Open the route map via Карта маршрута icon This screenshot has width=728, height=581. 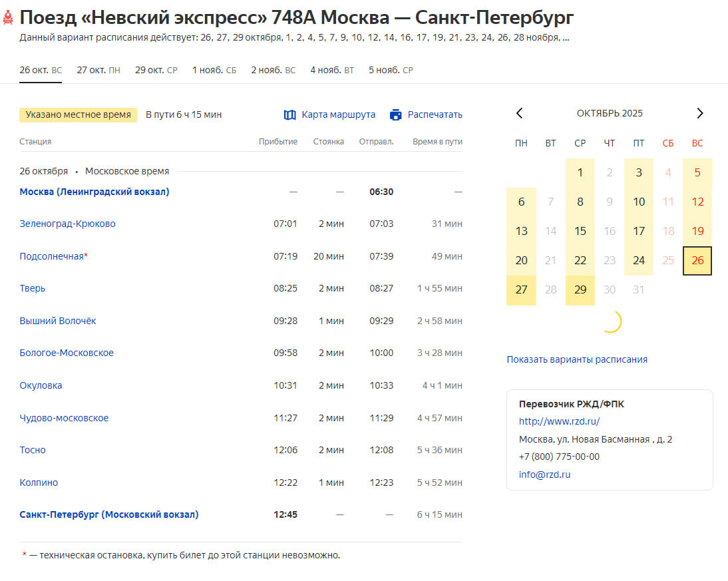pos(290,114)
